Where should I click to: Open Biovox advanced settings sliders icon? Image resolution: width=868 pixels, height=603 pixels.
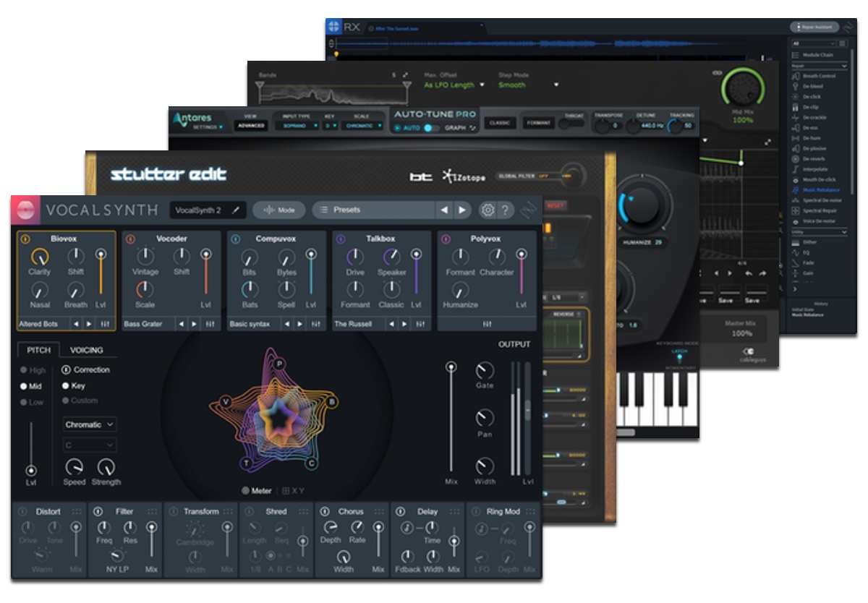pyautogui.click(x=106, y=324)
